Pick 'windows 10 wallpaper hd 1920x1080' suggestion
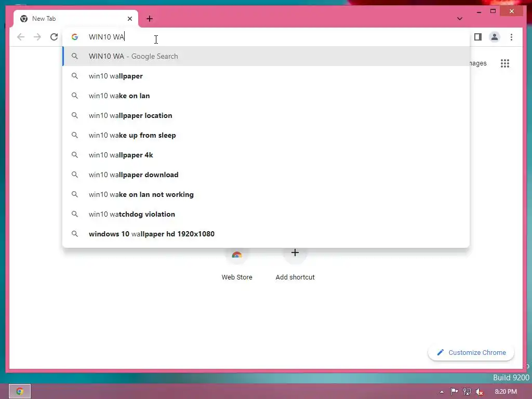 point(266,234)
